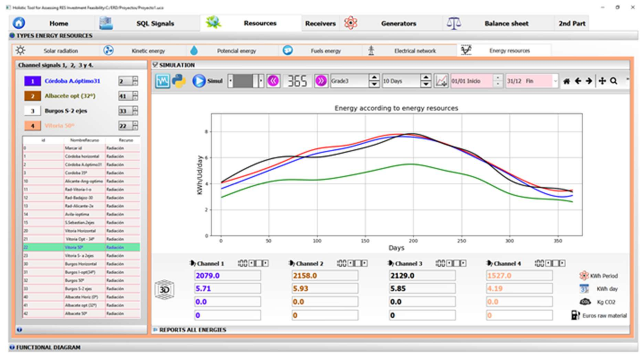644x358 pixels.
Task: Toggle channel 3 Burgos S-2 ejes box
Action: click(32, 111)
